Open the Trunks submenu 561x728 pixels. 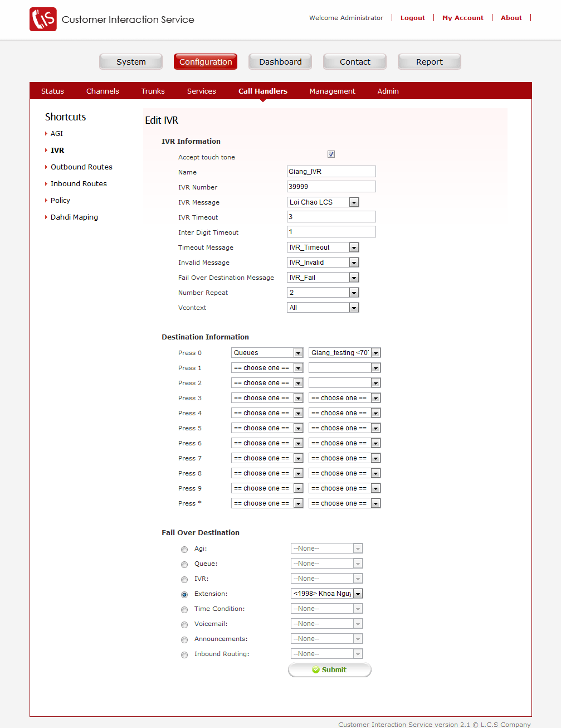pyautogui.click(x=153, y=91)
